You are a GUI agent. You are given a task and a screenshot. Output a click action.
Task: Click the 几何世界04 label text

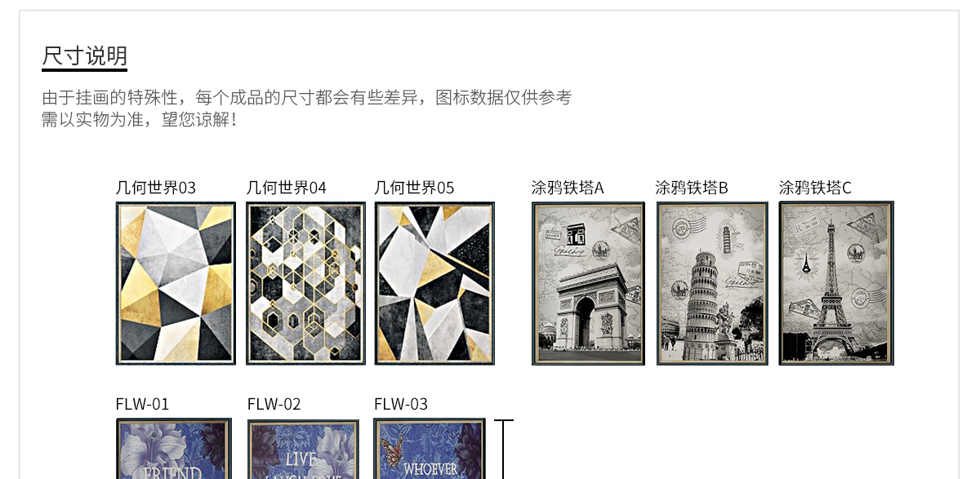pos(287,188)
